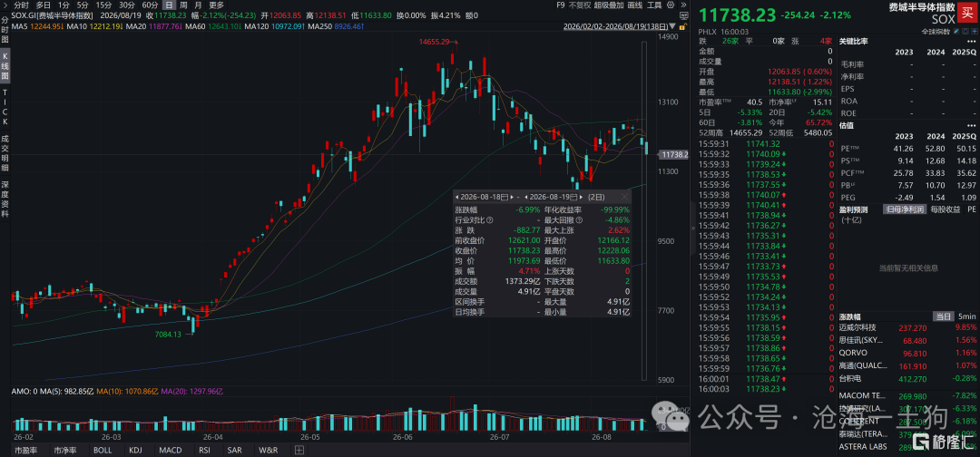Open 画线 drawing tools
The image size is (980, 457).
coord(635,5)
